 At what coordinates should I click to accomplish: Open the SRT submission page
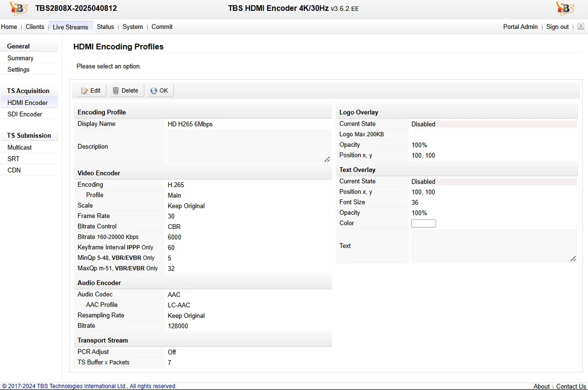[13, 159]
